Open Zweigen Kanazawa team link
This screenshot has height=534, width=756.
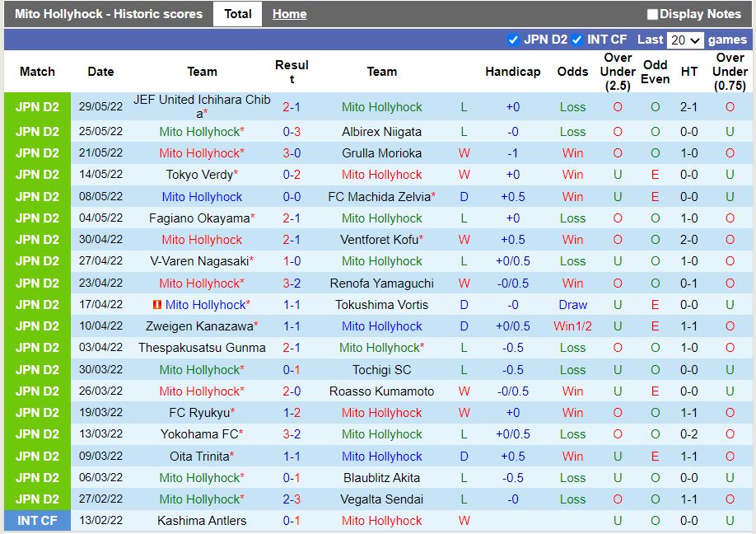tap(199, 326)
